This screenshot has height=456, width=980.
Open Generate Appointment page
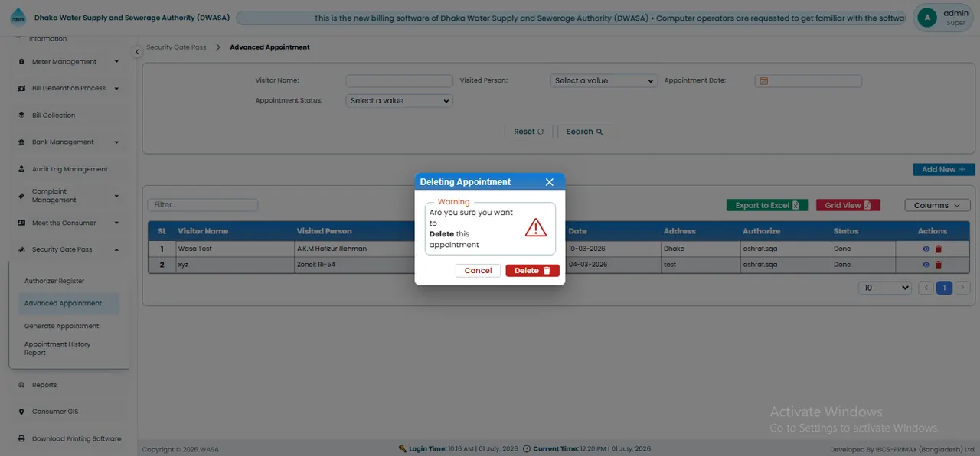(x=61, y=326)
